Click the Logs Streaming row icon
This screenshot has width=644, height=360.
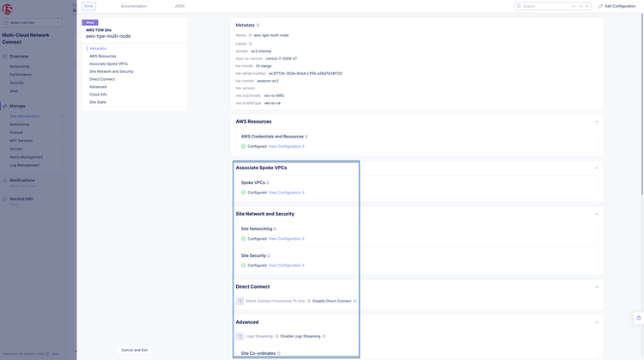coord(240,336)
